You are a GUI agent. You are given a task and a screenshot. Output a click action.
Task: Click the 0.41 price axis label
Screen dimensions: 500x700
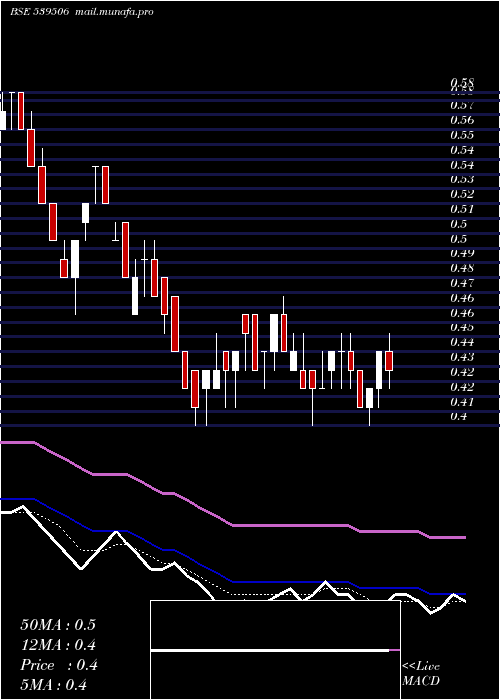click(462, 401)
